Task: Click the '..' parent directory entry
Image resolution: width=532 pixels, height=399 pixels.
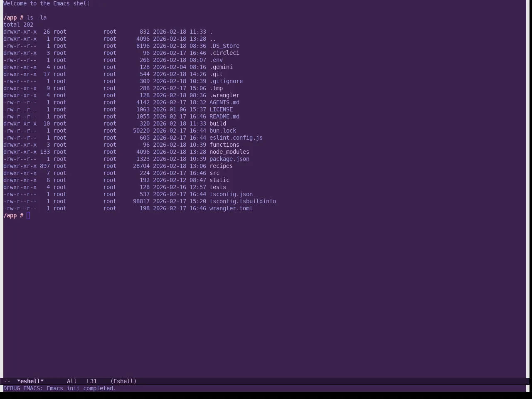Action: 213,39
